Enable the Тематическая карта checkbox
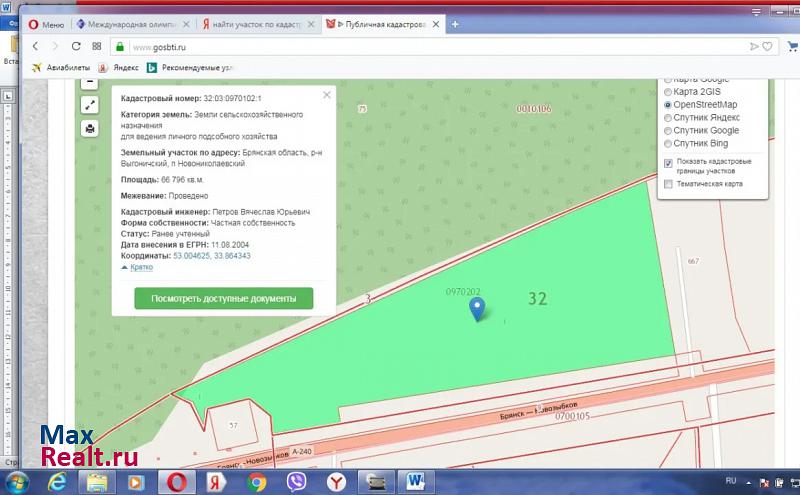800x495 pixels. pos(668,184)
